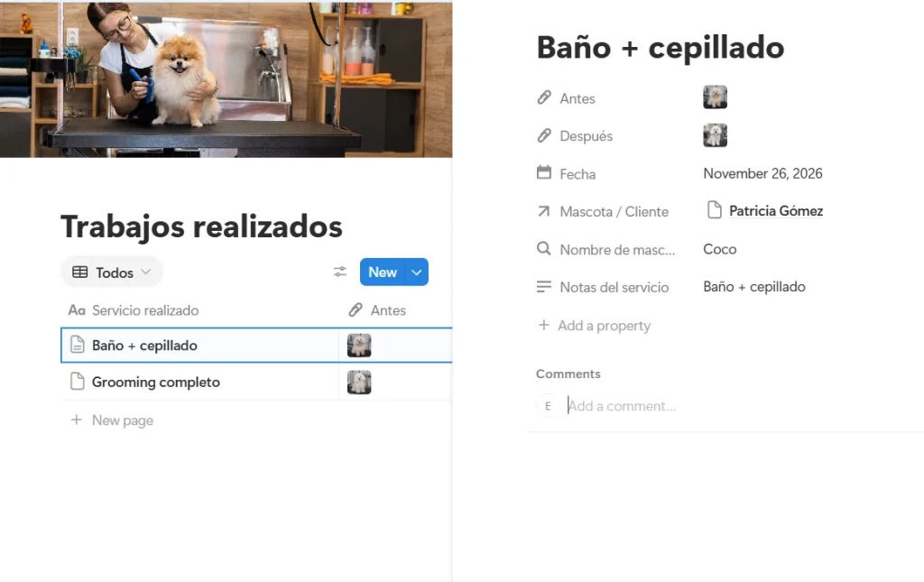Image resolution: width=924 pixels, height=582 pixels.
Task: Click the Antes column header label
Action: coord(388,310)
